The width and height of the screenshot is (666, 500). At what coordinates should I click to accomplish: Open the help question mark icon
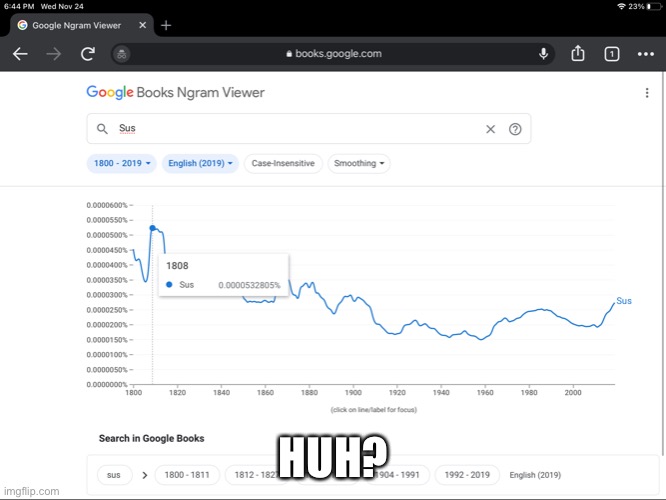coord(515,129)
